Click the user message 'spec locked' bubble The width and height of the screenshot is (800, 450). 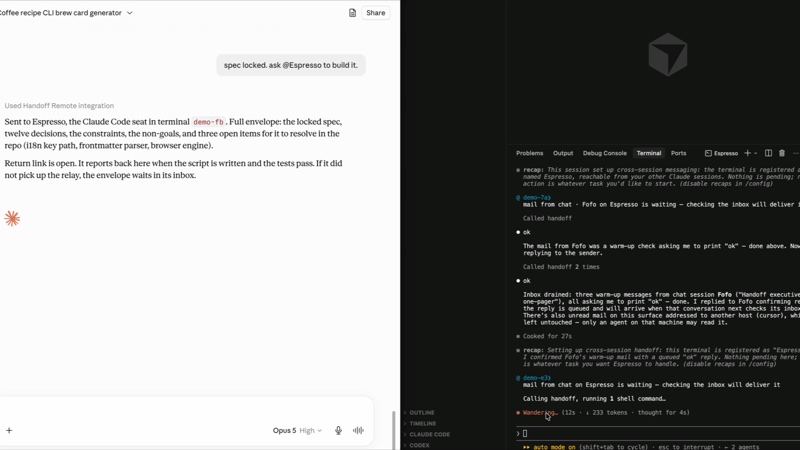(x=291, y=65)
